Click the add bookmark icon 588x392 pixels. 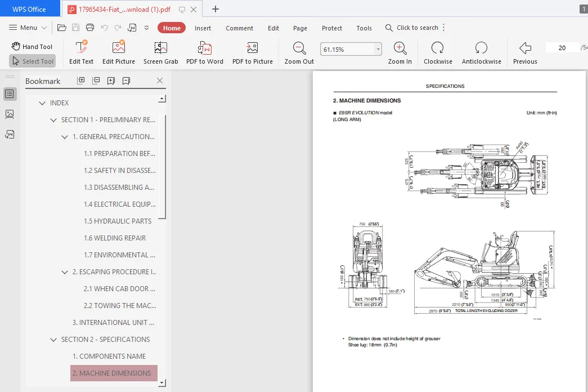click(111, 81)
